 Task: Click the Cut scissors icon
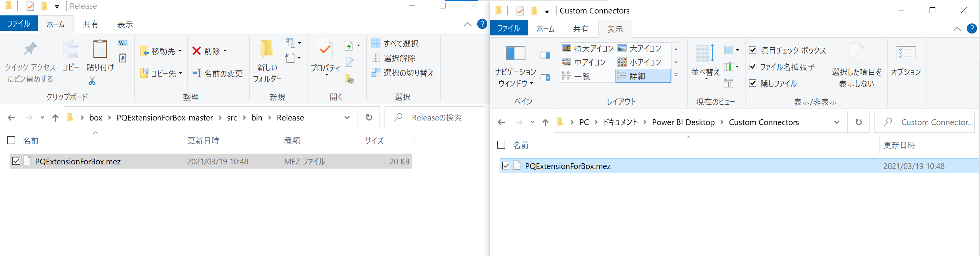[92, 80]
